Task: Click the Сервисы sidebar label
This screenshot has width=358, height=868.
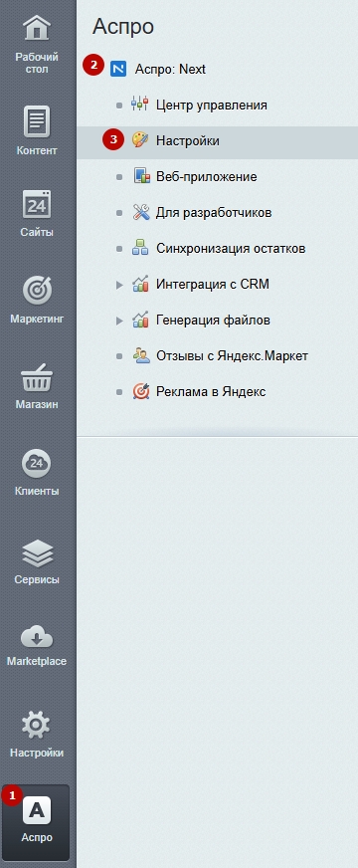Action: click(37, 579)
